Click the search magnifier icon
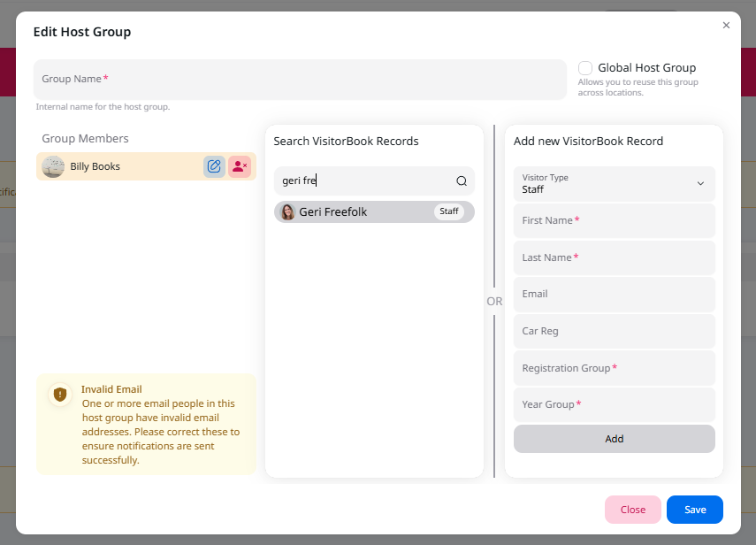Viewport: 756px width, 545px height. tap(461, 181)
